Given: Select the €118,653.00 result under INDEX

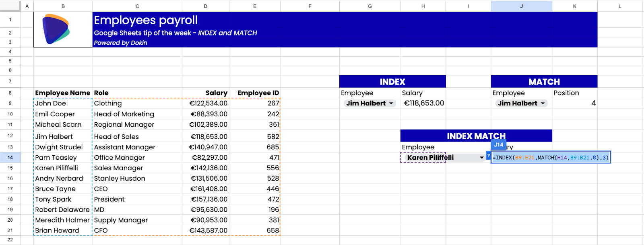Looking at the screenshot, I should click(x=423, y=103).
